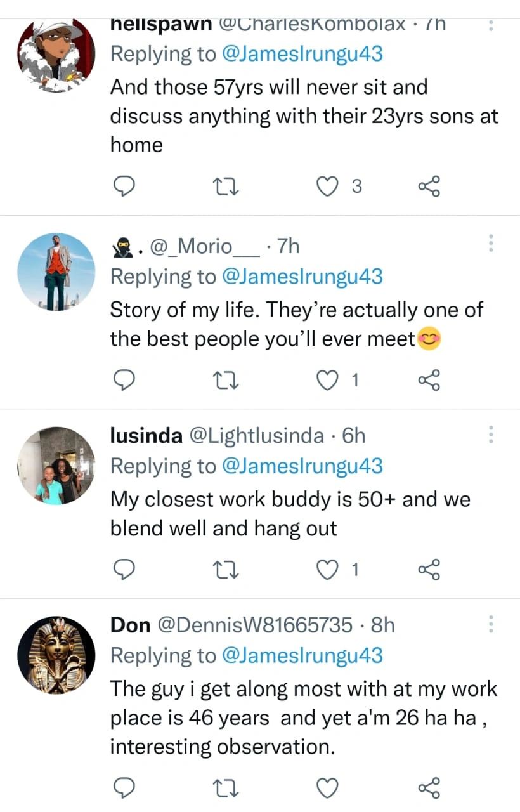View Don's pharaoh mask profile picture
520x812 pixels.
pyautogui.click(x=56, y=655)
